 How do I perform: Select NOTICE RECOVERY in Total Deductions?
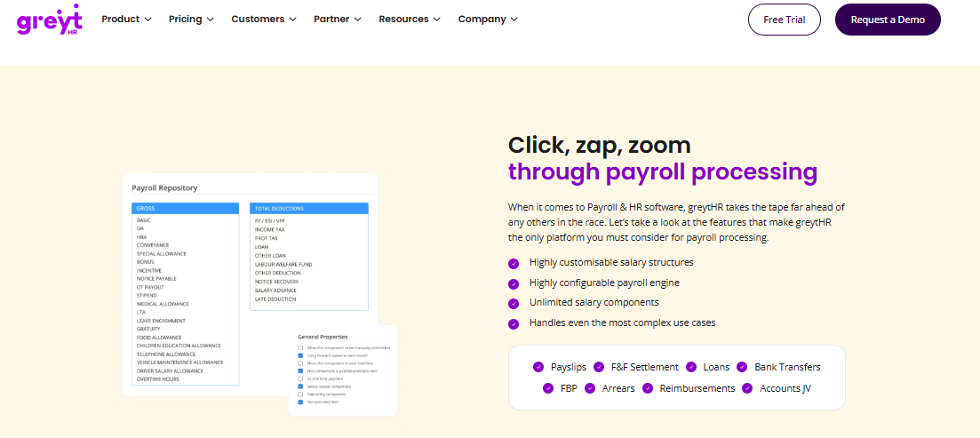pos(276,282)
